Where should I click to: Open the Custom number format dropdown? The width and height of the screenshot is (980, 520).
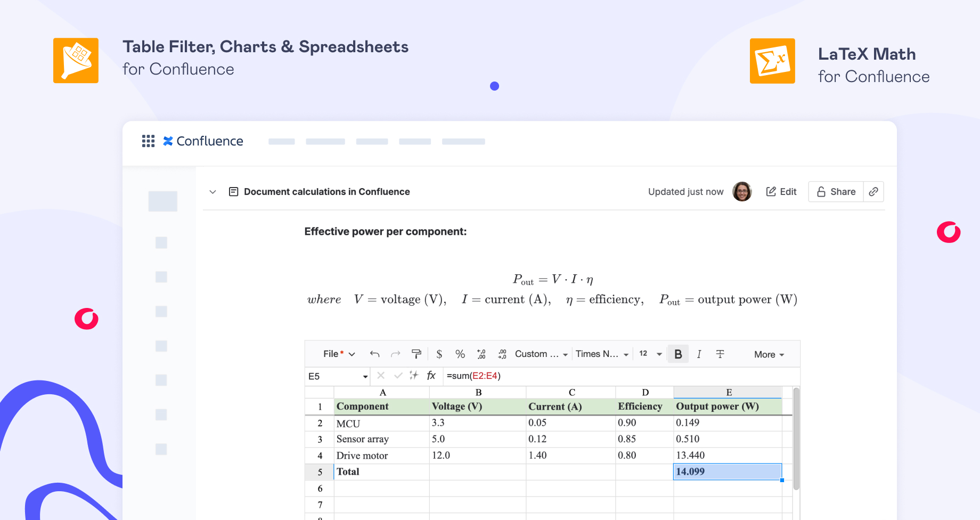click(541, 354)
